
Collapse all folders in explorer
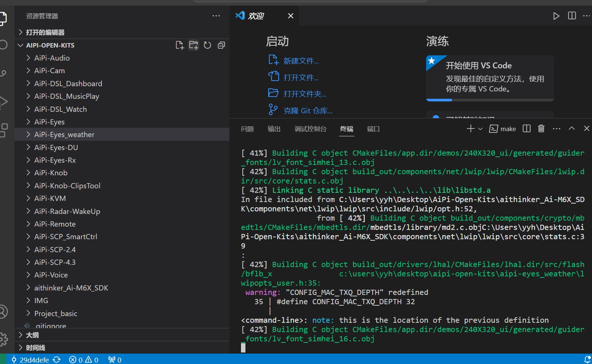[221, 45]
